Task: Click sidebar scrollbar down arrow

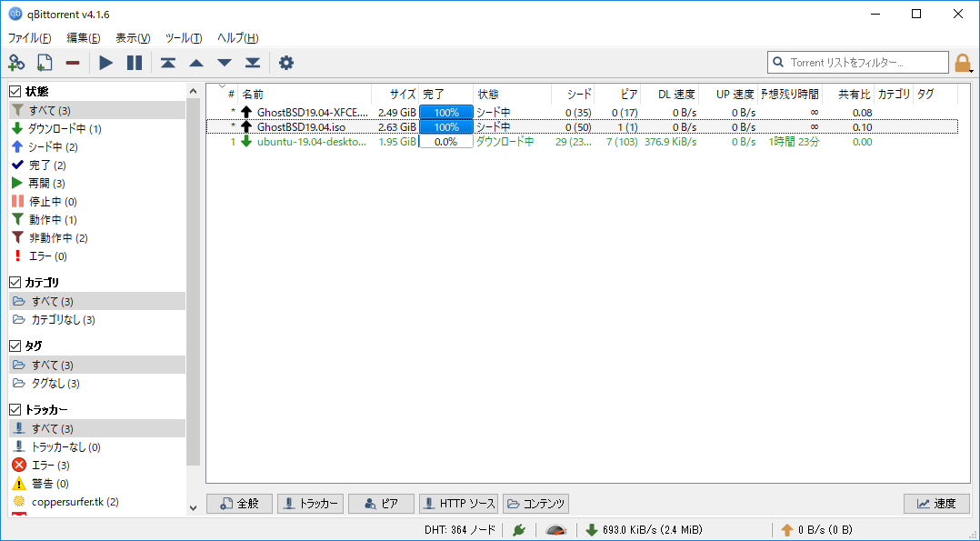Action: 193,508
